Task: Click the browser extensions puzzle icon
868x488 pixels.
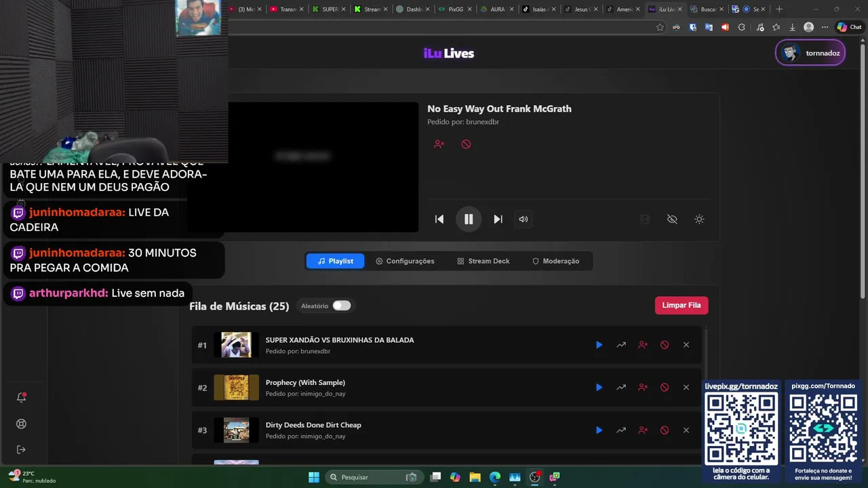Action: 741,27
